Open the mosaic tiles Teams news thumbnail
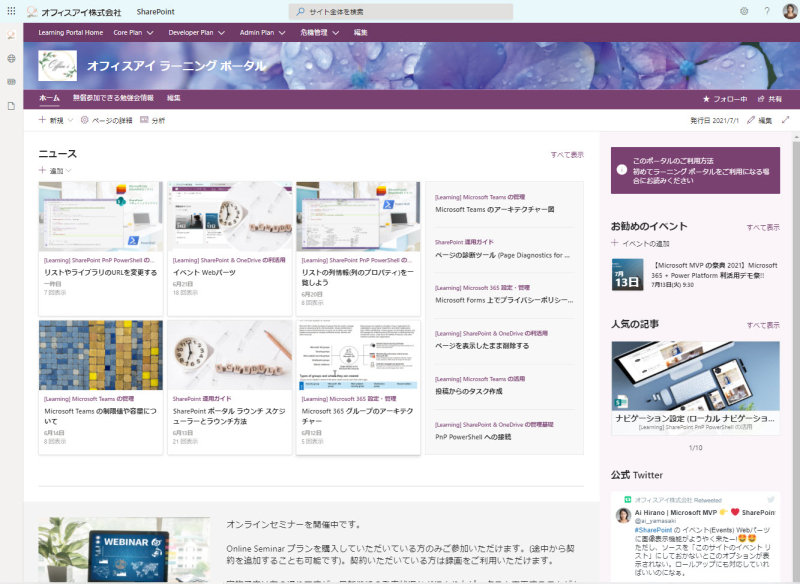This screenshot has width=800, height=584. point(101,355)
